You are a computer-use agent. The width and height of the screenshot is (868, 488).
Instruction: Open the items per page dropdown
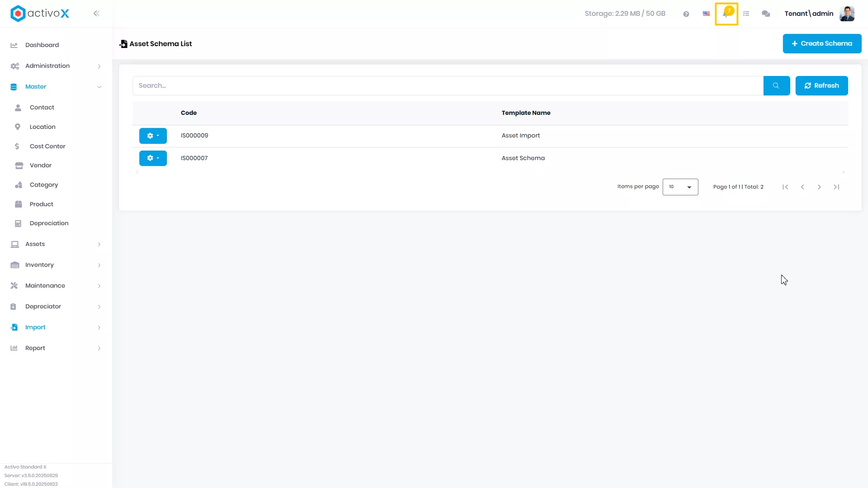pyautogui.click(x=680, y=187)
